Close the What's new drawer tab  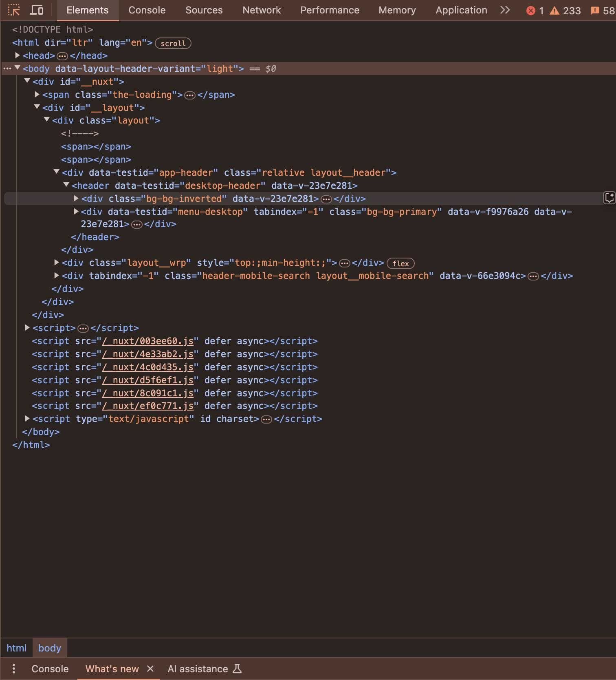150,669
